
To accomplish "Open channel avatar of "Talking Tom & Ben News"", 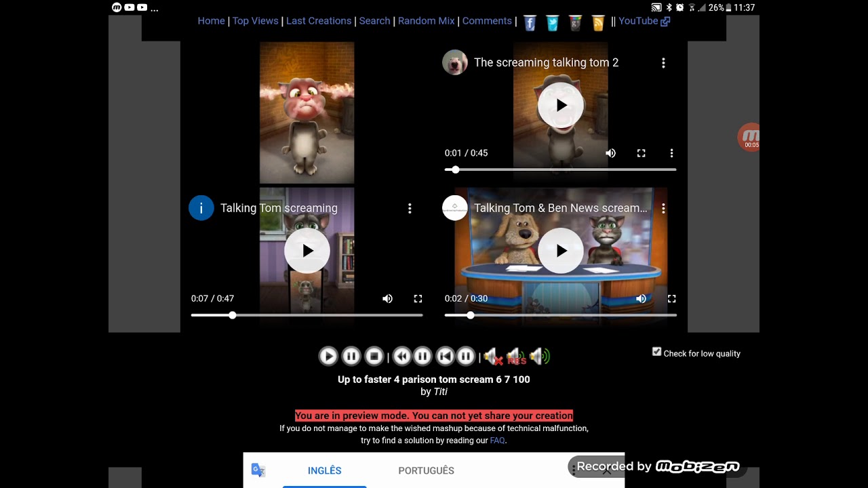I will [x=454, y=208].
